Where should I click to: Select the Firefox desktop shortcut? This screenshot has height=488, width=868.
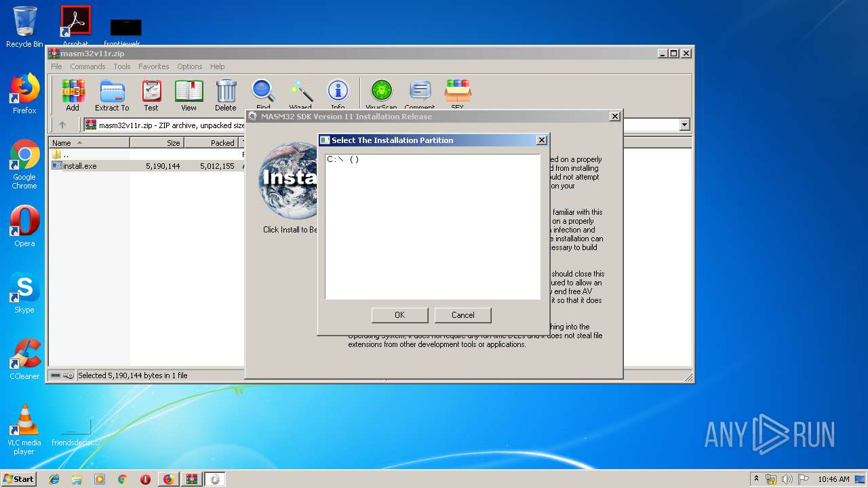pyautogui.click(x=24, y=94)
